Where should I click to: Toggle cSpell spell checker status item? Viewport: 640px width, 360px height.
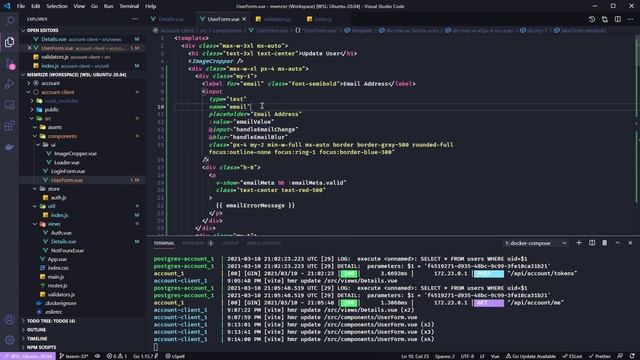(x=175, y=356)
